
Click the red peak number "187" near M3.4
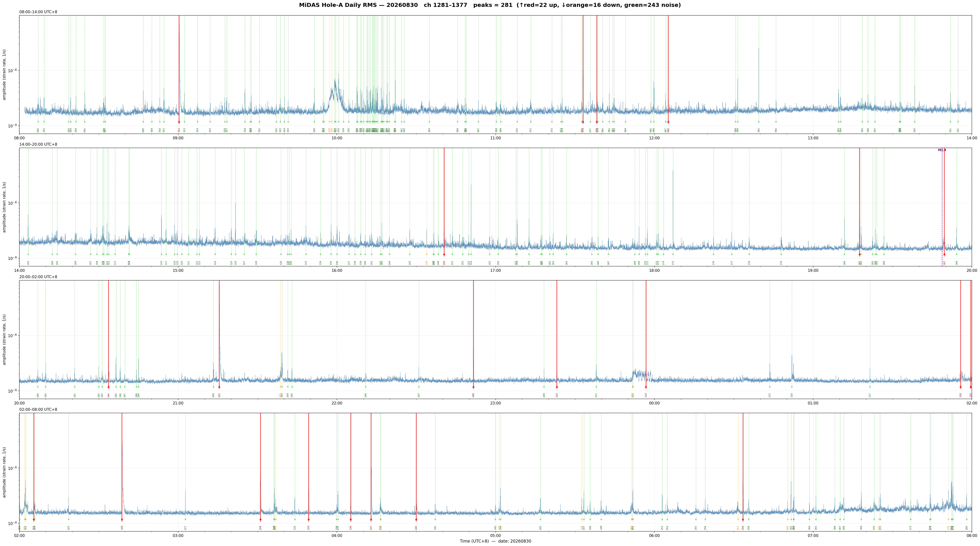944,263
